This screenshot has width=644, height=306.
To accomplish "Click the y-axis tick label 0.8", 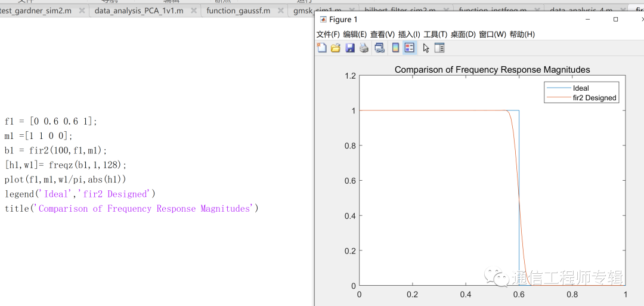I will pyautogui.click(x=349, y=146).
